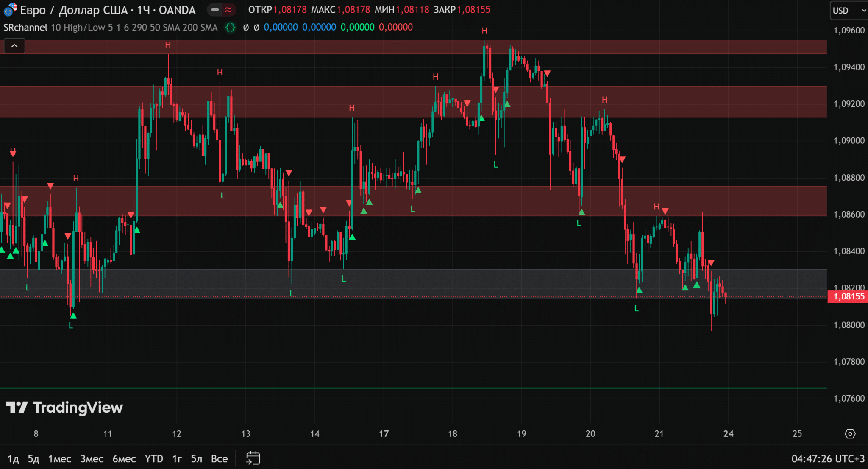Screen dimensions: 868x469
Task: Click the TradingView logo
Action: pos(64,408)
